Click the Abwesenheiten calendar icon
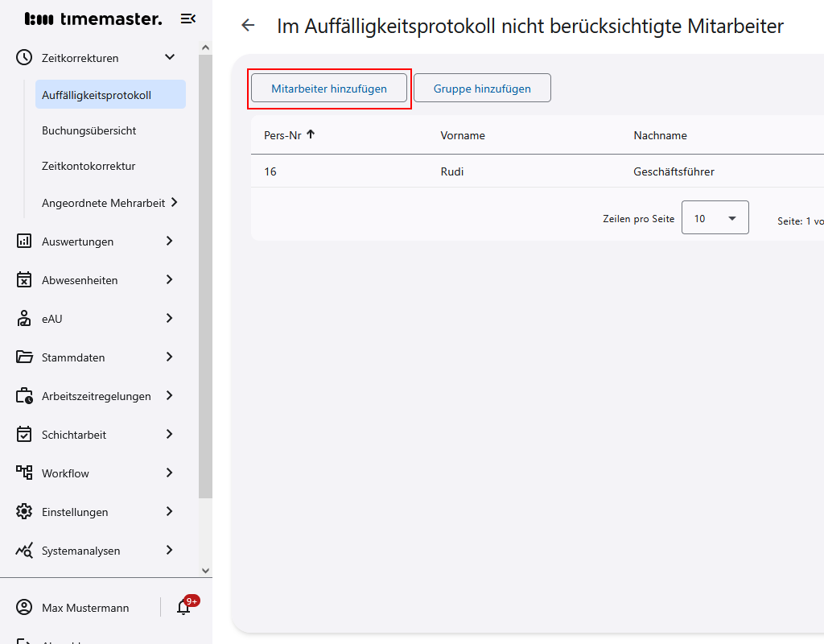 tap(24, 279)
